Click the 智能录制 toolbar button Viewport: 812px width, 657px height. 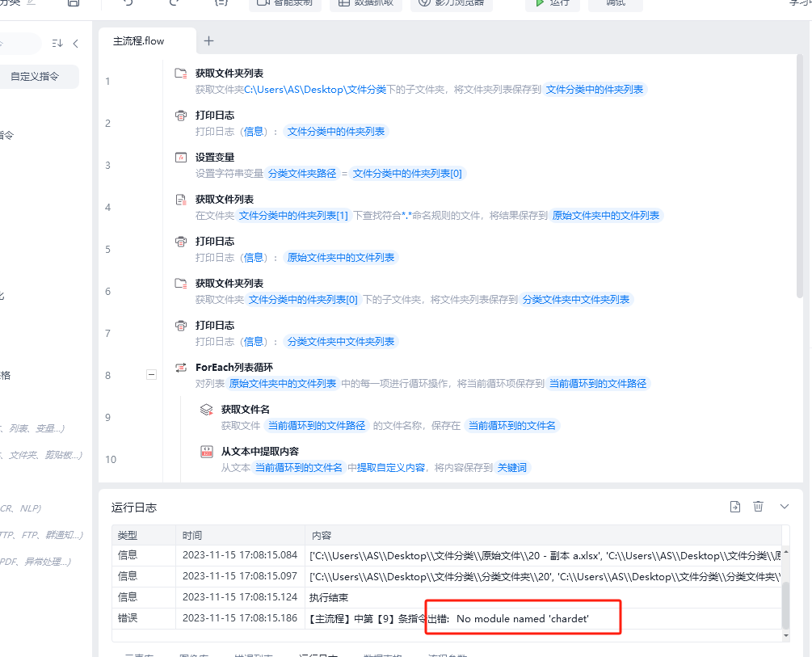285,3
